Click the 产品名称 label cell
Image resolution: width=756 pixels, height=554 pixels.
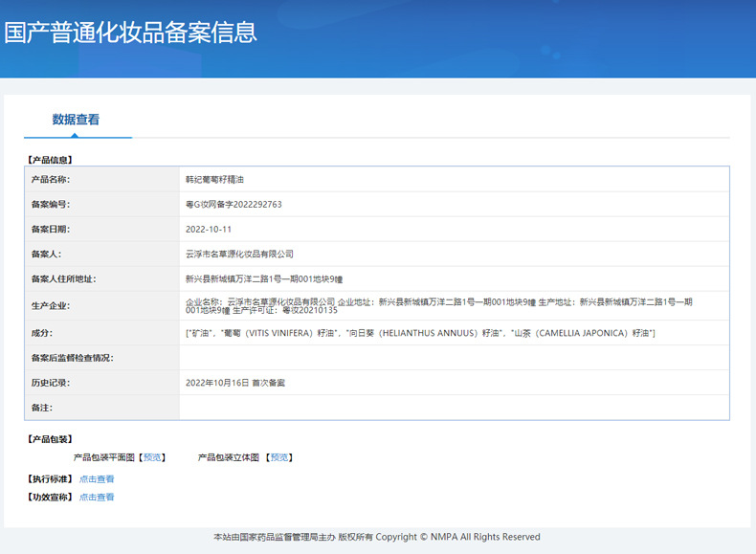(51, 179)
